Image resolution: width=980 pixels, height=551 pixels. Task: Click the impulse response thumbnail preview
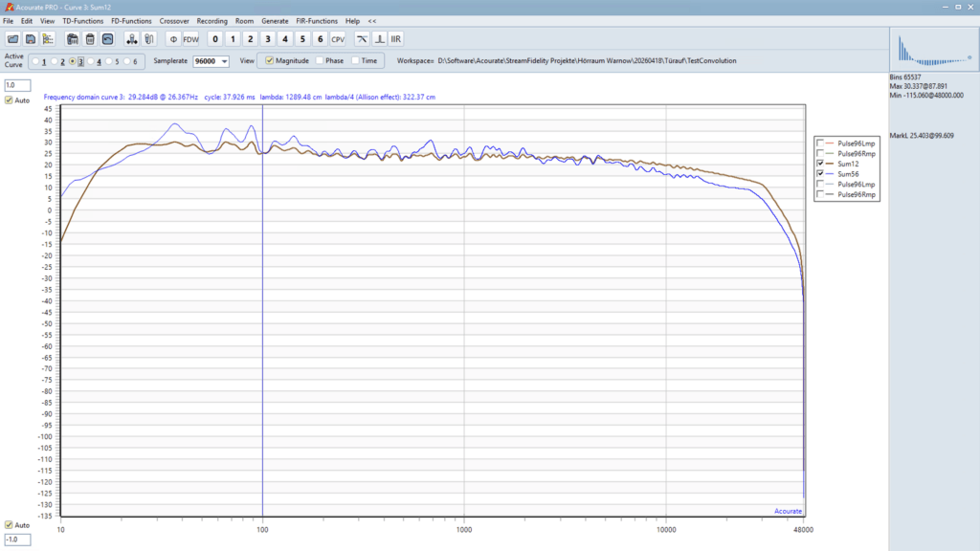(933, 50)
